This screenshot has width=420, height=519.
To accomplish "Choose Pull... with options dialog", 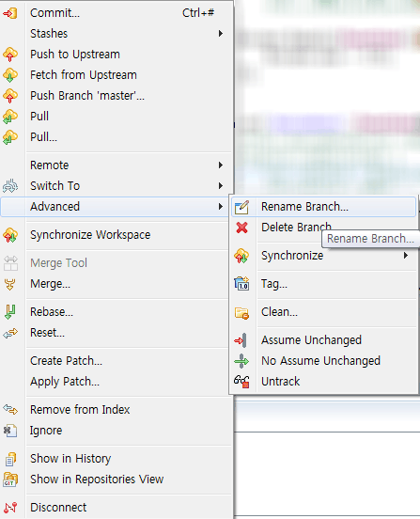I will coord(117,137).
